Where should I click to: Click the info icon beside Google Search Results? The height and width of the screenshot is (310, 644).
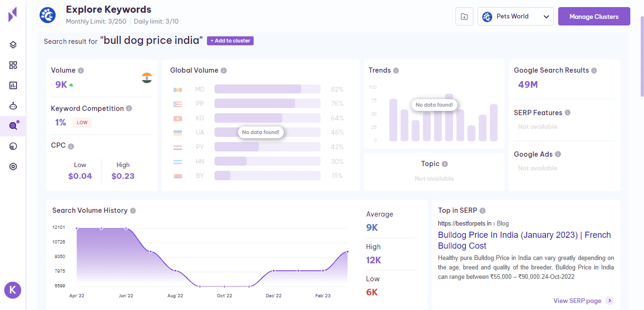594,70
